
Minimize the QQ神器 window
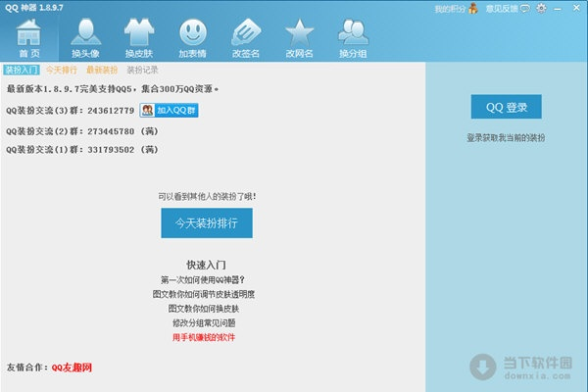click(558, 9)
